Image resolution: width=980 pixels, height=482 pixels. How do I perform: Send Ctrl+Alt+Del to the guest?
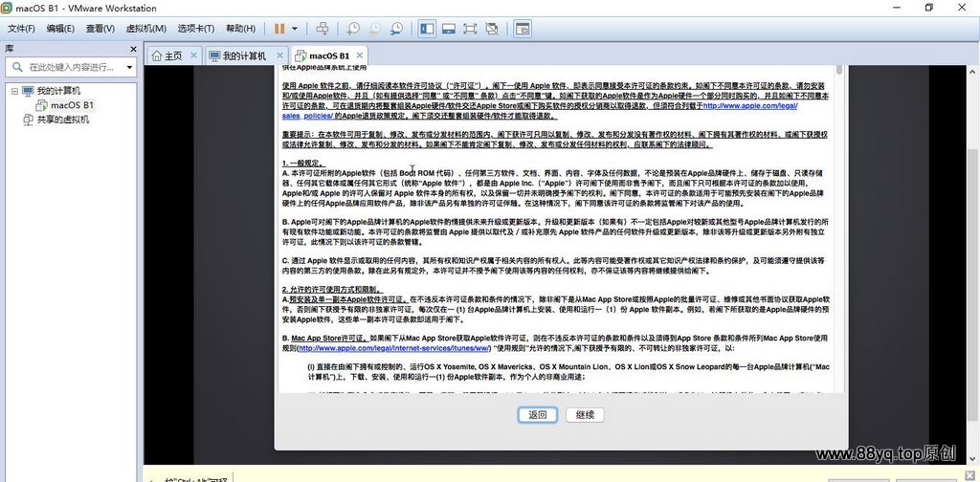323,29
